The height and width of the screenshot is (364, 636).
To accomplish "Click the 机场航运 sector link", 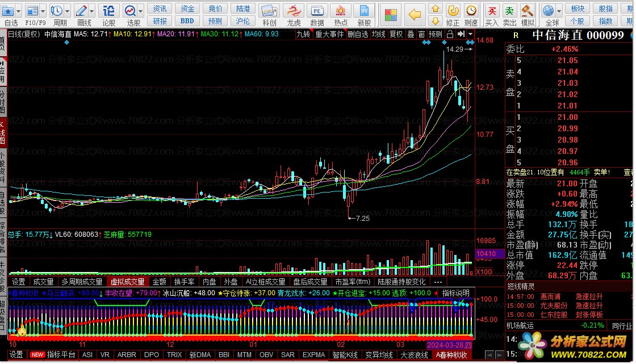I will click(520, 325).
